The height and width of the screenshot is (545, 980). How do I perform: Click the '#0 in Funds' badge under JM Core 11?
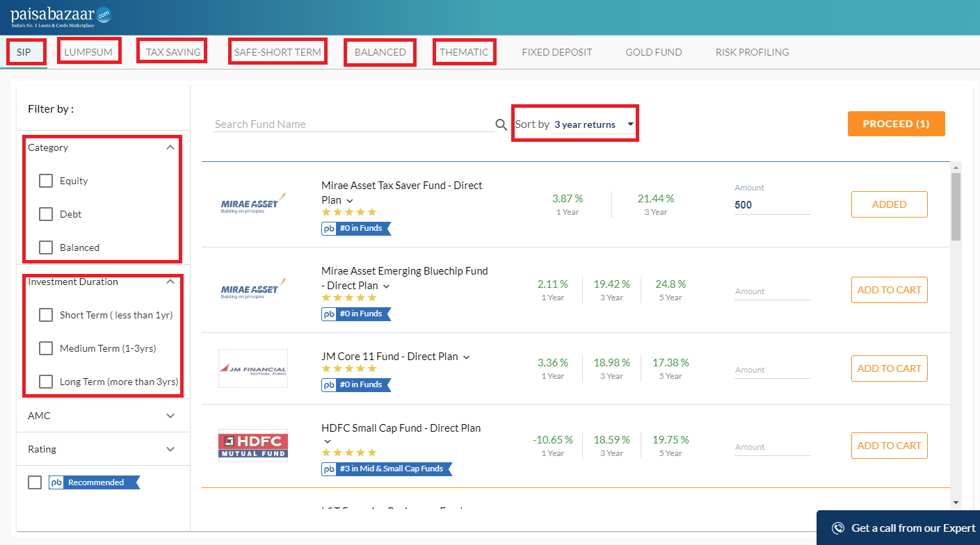[x=356, y=384]
